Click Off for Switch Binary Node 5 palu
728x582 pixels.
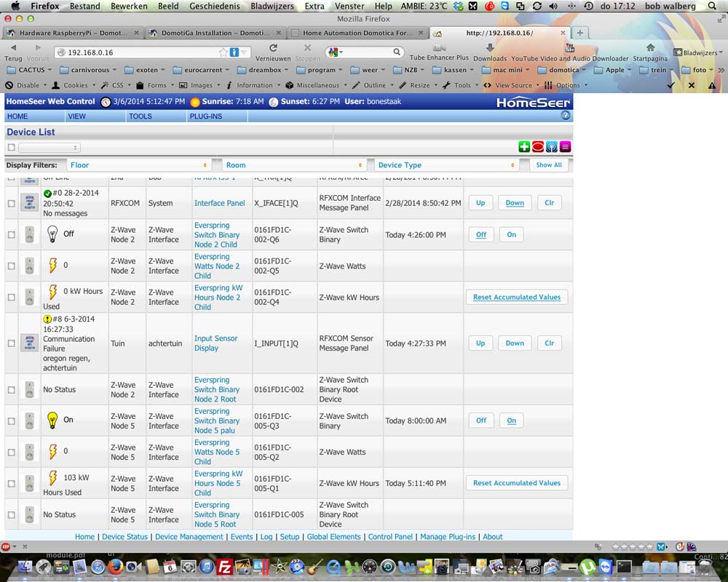tap(481, 420)
